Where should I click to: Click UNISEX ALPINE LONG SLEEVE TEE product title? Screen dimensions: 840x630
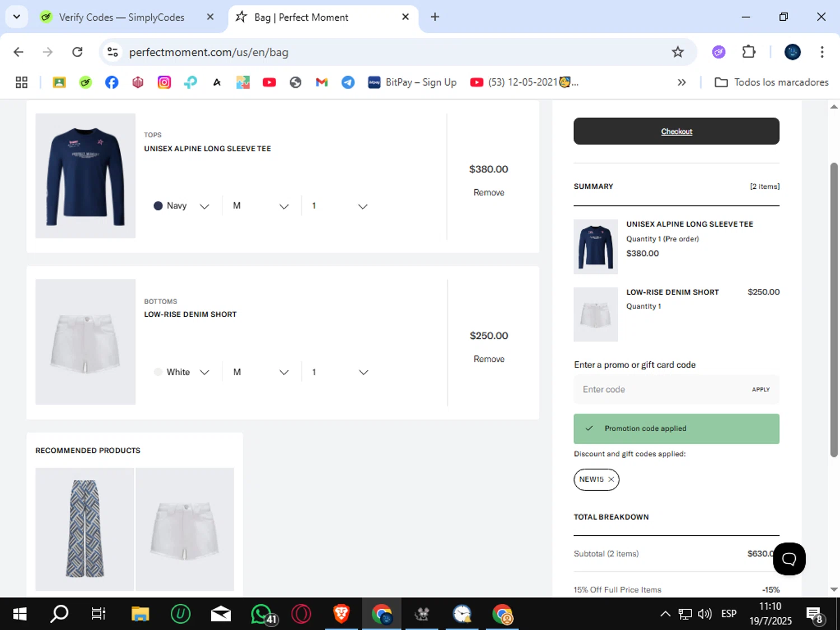point(207,148)
